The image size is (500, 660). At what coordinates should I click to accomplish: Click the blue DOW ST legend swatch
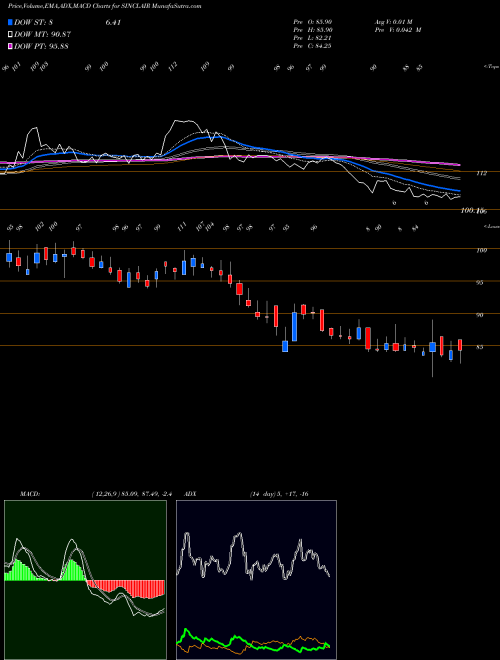pos(10,22)
